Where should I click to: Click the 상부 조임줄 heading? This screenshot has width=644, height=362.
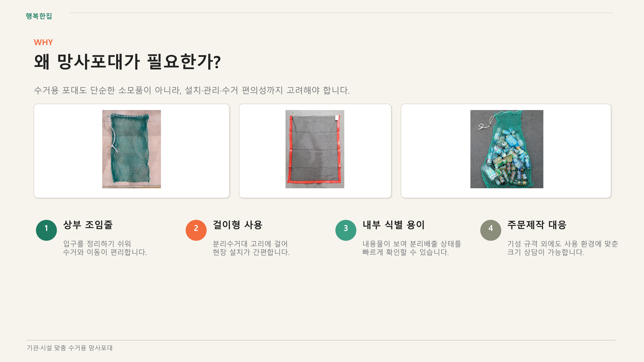tap(88, 225)
